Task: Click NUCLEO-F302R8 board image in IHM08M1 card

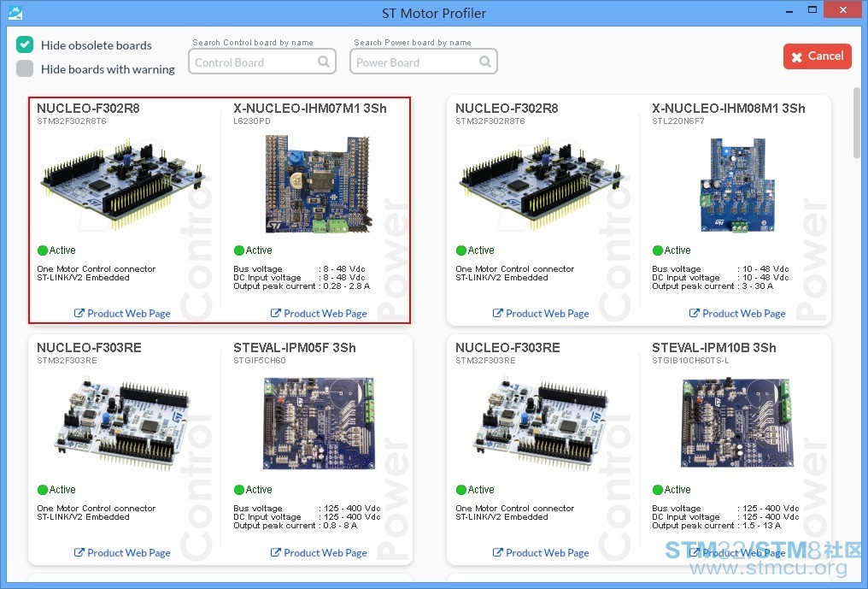Action: coord(542,185)
